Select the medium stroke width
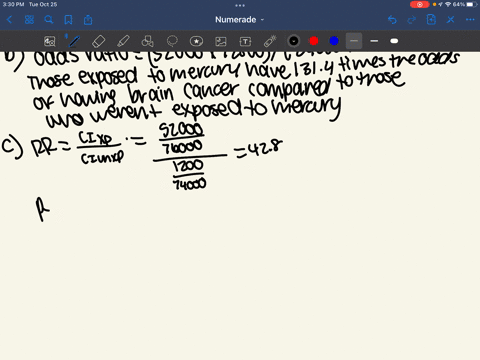 [374, 41]
